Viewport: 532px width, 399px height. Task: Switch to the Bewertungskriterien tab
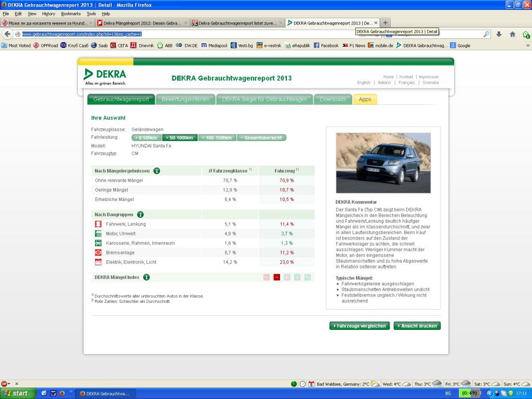point(185,99)
